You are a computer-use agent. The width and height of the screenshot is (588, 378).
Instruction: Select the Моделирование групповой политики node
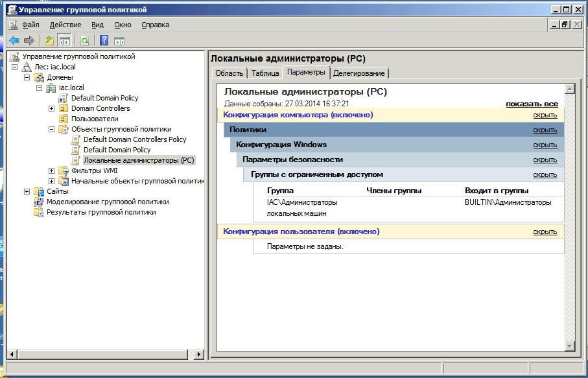[x=107, y=202]
